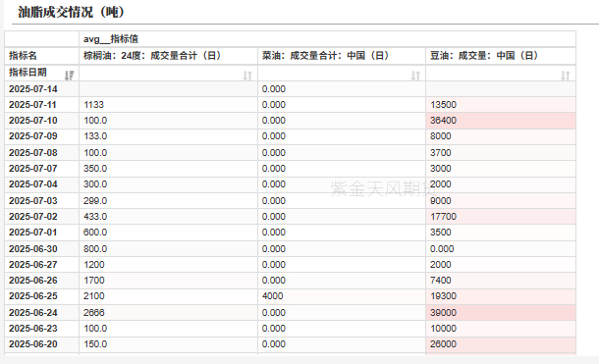This screenshot has height=364, width=599.
Task: Click soybean oil value 13500
Action: [443, 105]
